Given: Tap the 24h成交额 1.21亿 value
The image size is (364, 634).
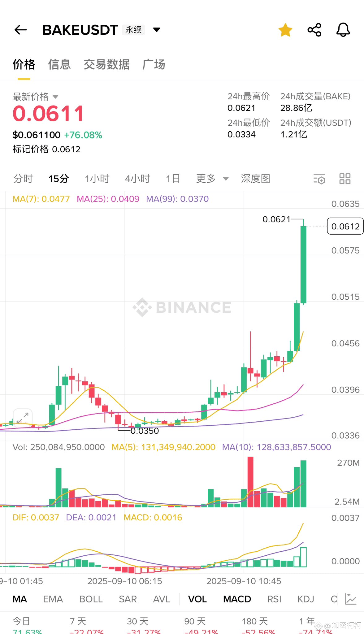Looking at the screenshot, I should click(294, 134).
